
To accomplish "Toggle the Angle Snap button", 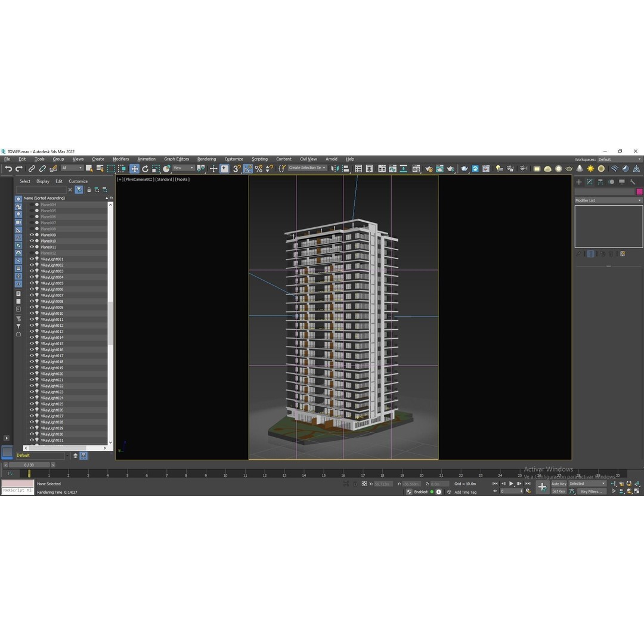I will point(247,169).
